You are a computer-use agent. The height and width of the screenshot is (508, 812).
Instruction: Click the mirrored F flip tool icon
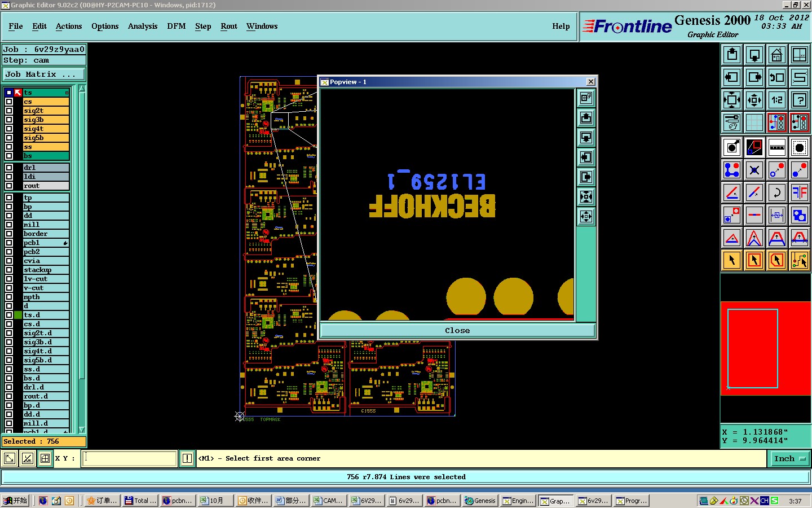(x=800, y=192)
